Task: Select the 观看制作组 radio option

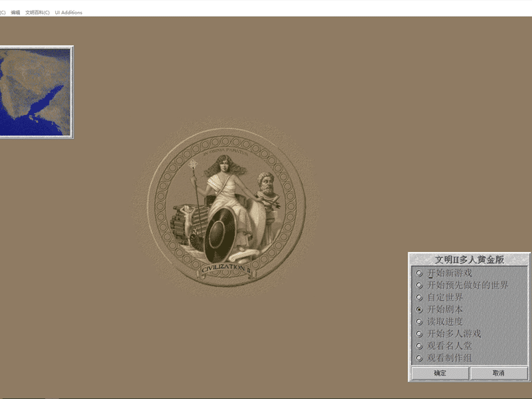Action: coord(420,358)
